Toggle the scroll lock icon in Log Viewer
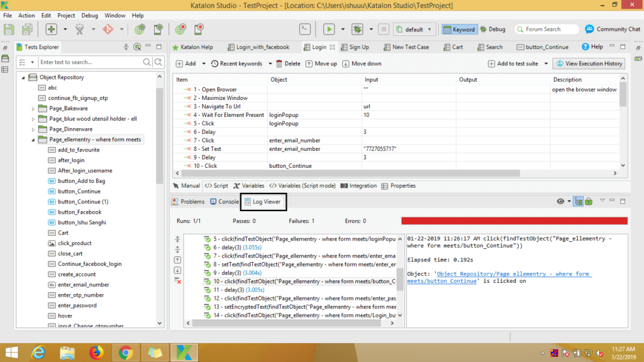This screenshot has width=644, height=362. tap(589, 202)
